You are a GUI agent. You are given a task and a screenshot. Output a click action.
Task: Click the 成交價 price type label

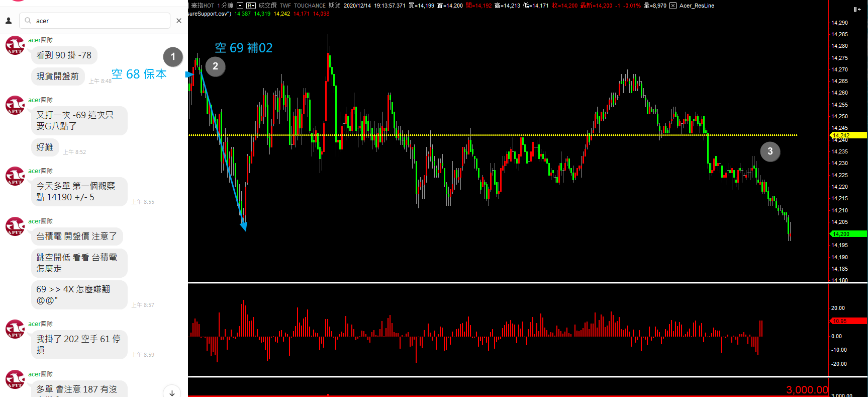pos(268,6)
